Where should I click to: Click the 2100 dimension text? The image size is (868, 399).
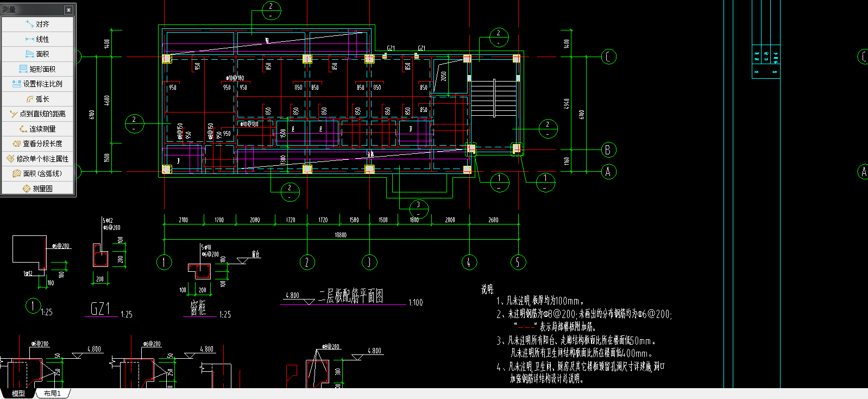point(184,220)
